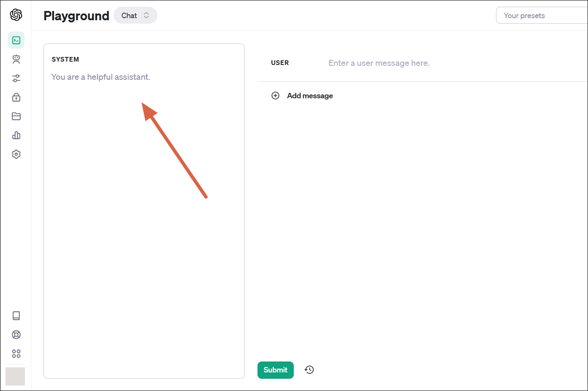The image size is (588, 391).
Task: Open the Playground terminal icon in sidebar
Action: (x=16, y=40)
